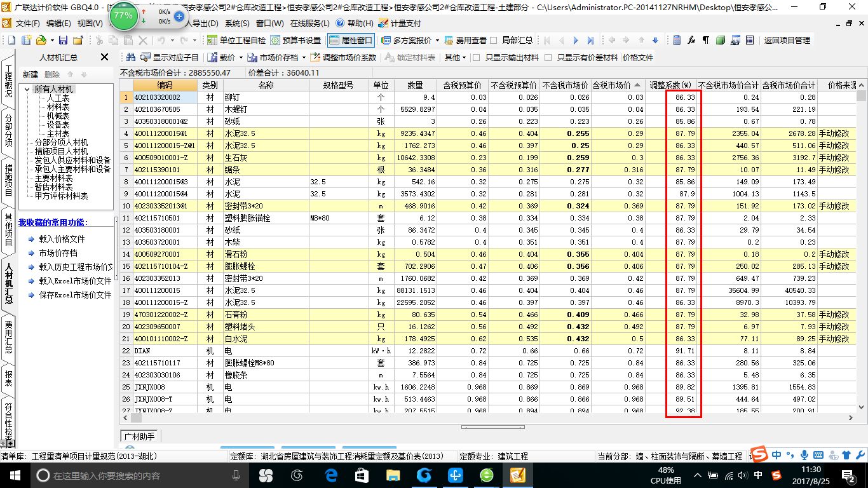Switch to 分部分项 side tab

(x=8, y=130)
